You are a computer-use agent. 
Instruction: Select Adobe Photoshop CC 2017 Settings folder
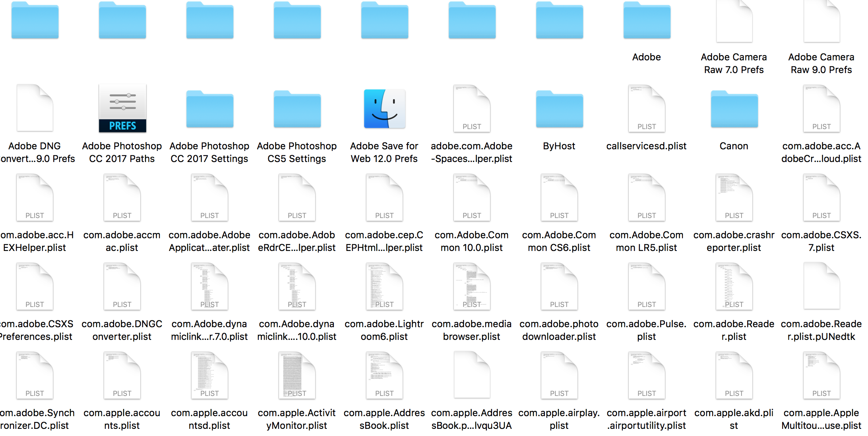209,110
